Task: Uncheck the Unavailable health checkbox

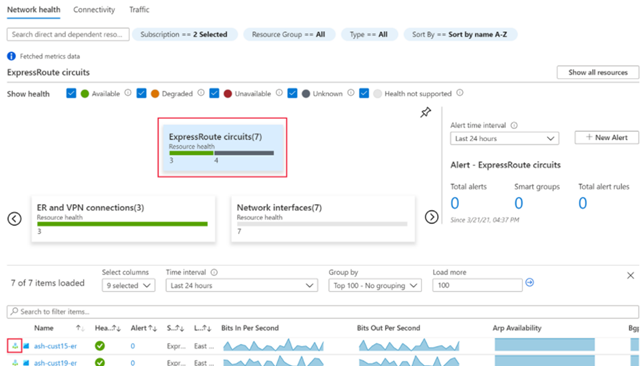Action: 214,93
